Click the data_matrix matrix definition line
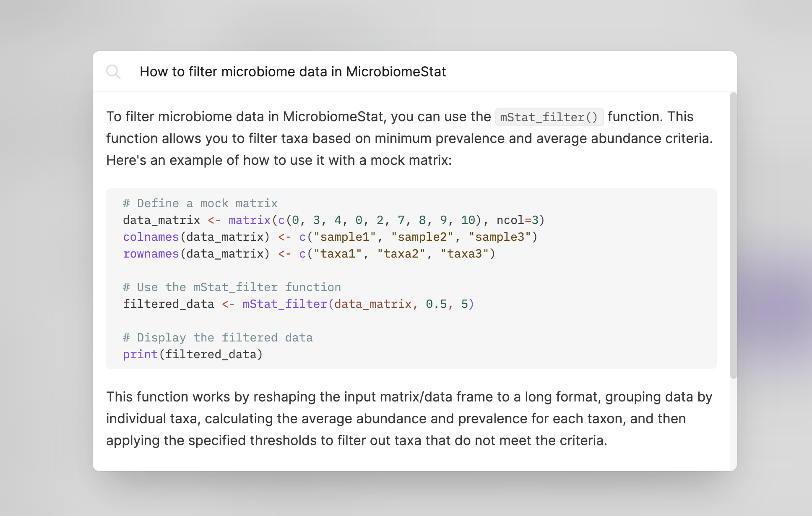 pyautogui.click(x=333, y=220)
